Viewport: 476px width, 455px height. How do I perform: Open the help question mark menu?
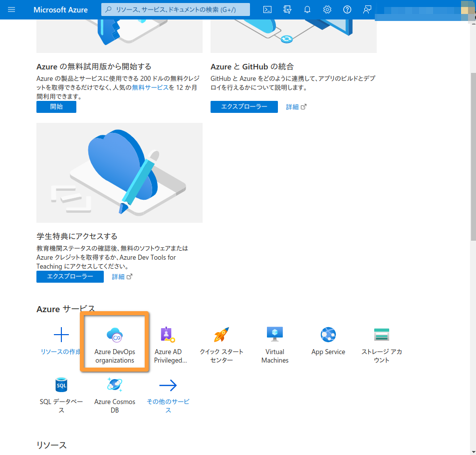347,9
